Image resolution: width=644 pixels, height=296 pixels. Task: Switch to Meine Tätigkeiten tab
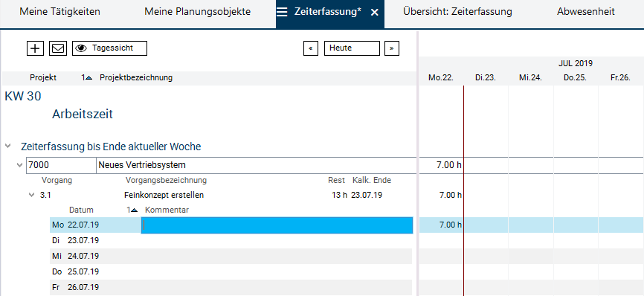pyautogui.click(x=59, y=12)
